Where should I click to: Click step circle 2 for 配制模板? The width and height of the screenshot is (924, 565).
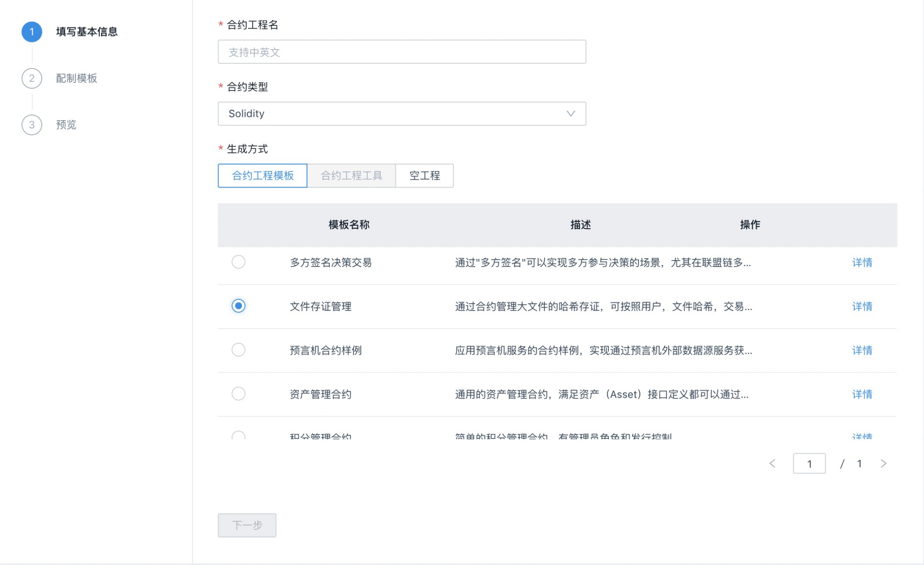tap(31, 79)
